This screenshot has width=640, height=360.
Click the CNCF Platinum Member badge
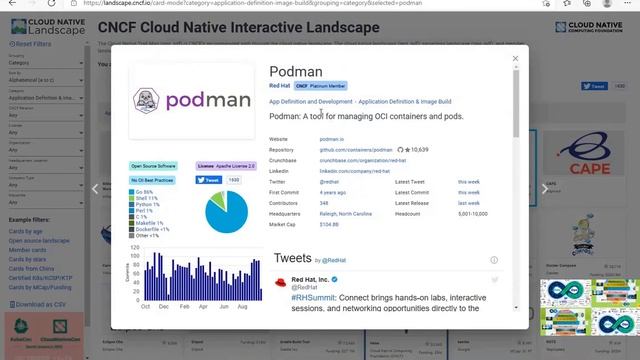pyautogui.click(x=320, y=86)
